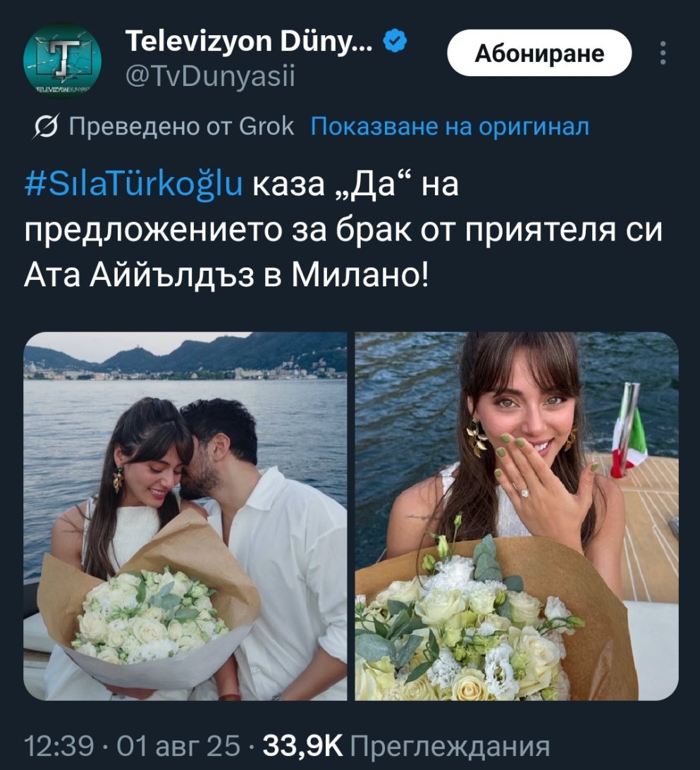700x770 pixels.
Task: Click the Абониране subscribe button
Action: click(539, 53)
